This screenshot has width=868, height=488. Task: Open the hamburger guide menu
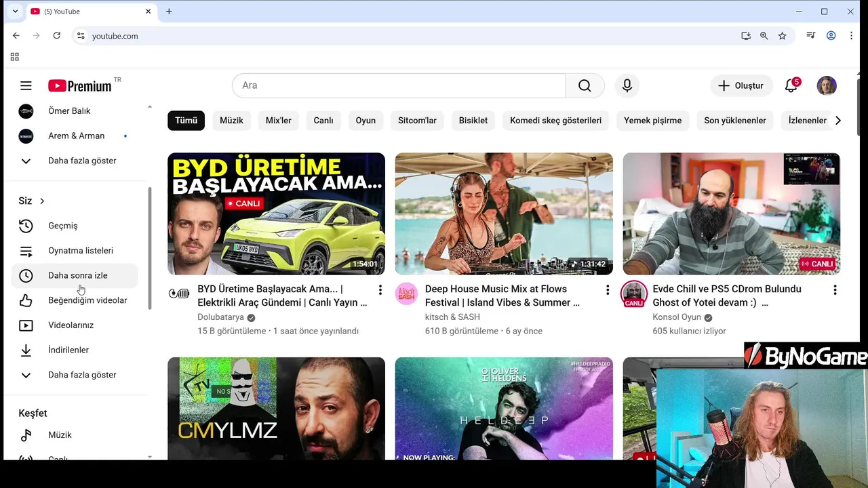coord(26,85)
